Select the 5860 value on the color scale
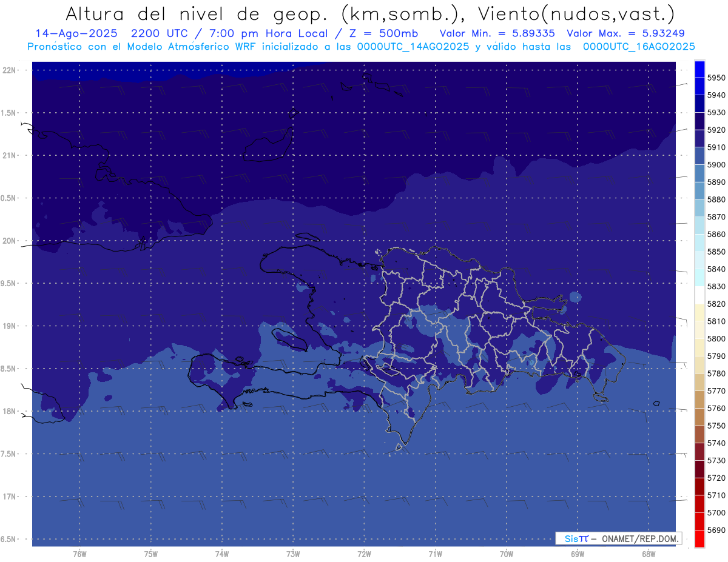The height and width of the screenshot is (562, 728). click(x=716, y=234)
